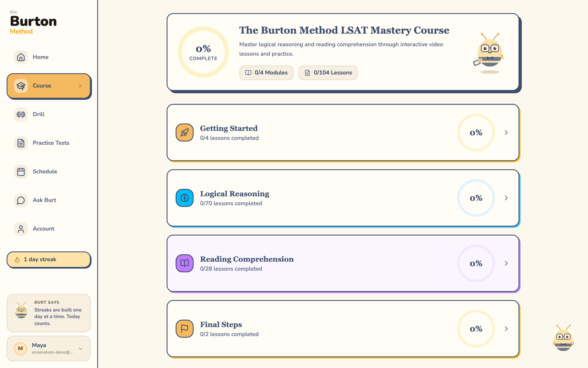Image resolution: width=588 pixels, height=368 pixels.
Task: Click the Logical Reasoning 0% progress ring
Action: 476,198
